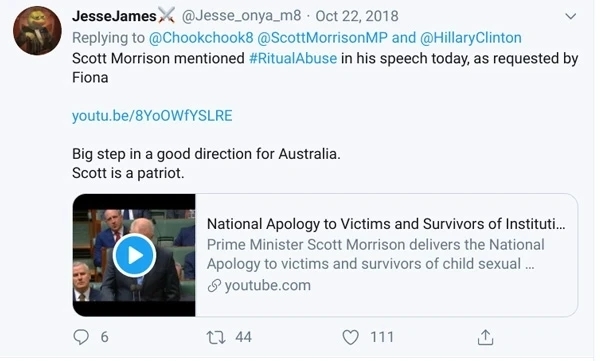The height and width of the screenshot is (361, 600).
Task: Open the @HillaryClinton mention
Action: pos(470,38)
